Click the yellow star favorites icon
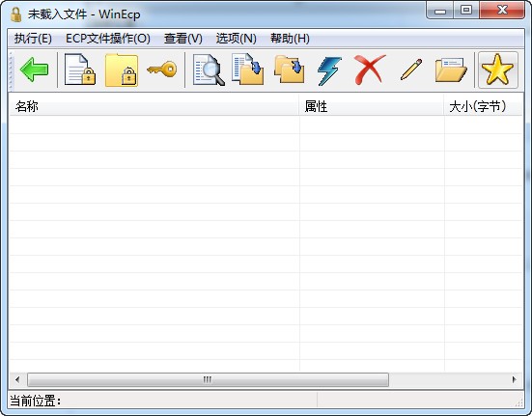Image resolution: width=532 pixels, height=416 pixels. point(498,69)
